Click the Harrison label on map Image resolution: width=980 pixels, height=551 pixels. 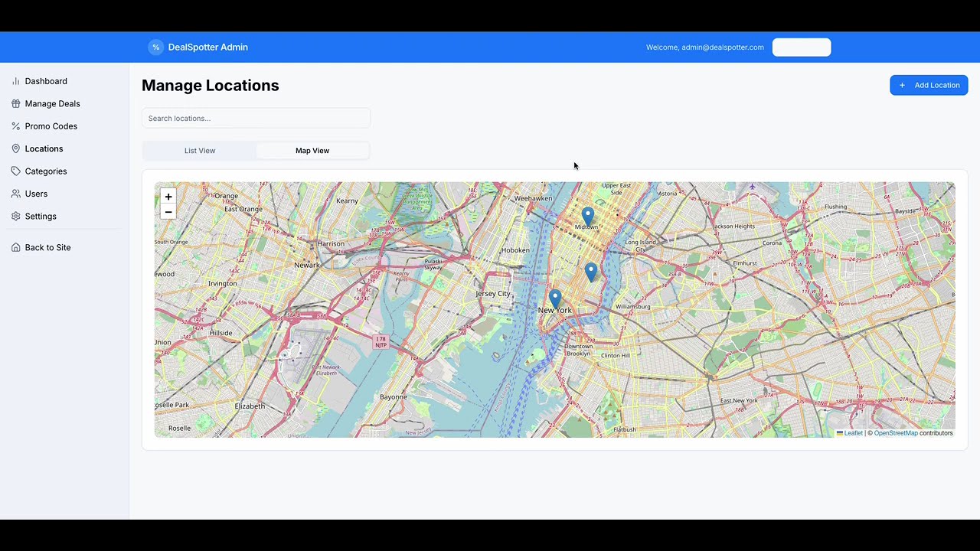tap(331, 244)
